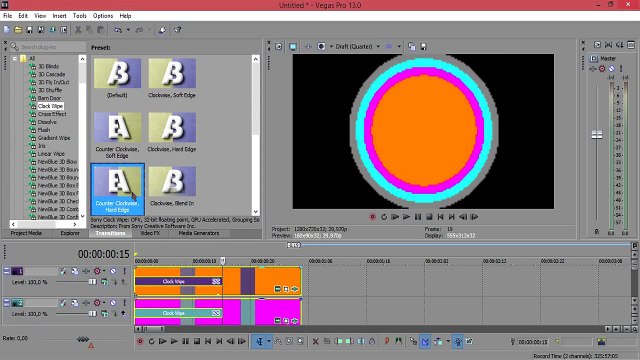Click Play From Start in timeline transport
Viewport: 640px width, 360px height.
point(162,341)
